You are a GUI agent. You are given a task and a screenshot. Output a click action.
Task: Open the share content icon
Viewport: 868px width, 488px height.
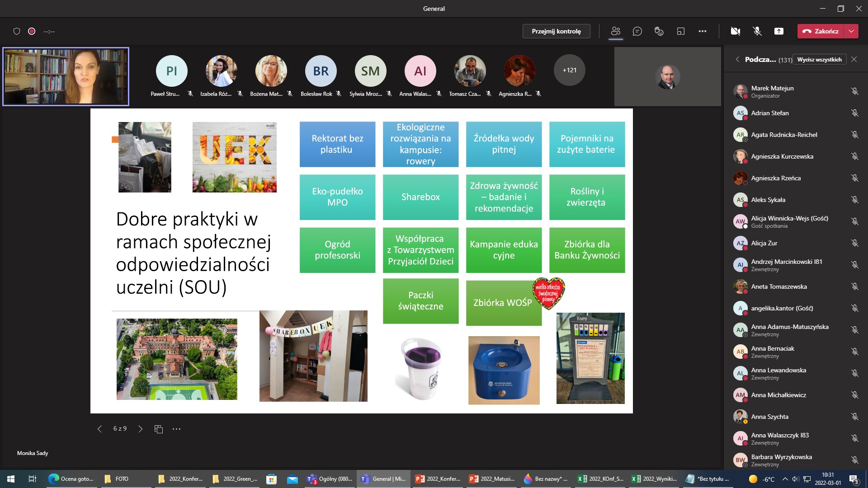(x=779, y=31)
